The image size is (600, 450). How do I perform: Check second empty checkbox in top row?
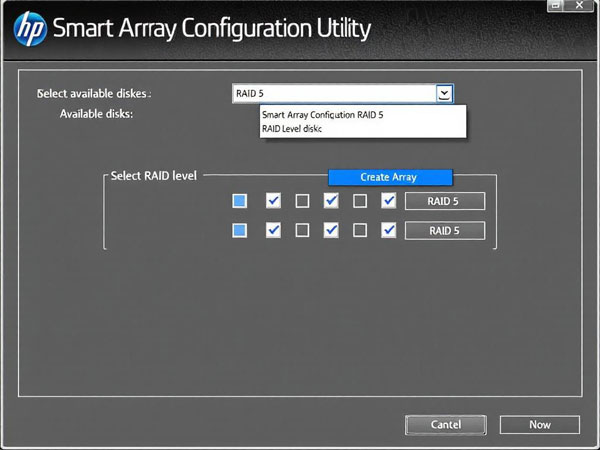point(360,201)
